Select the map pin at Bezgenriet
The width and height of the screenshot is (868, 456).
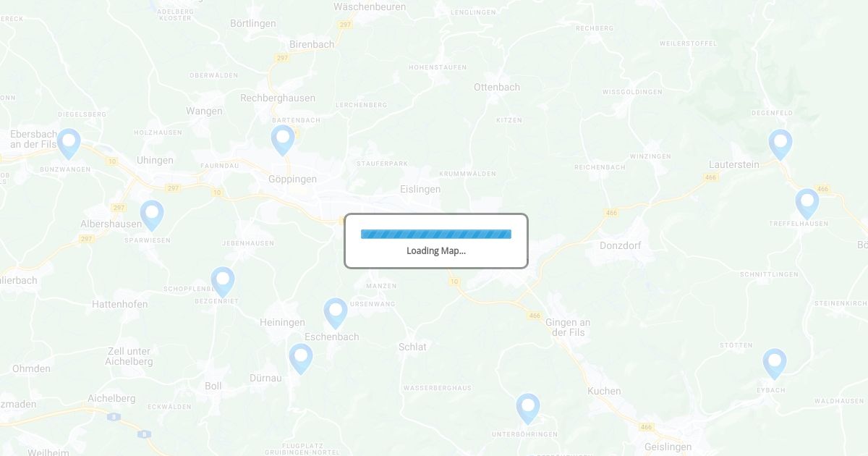coord(223,282)
